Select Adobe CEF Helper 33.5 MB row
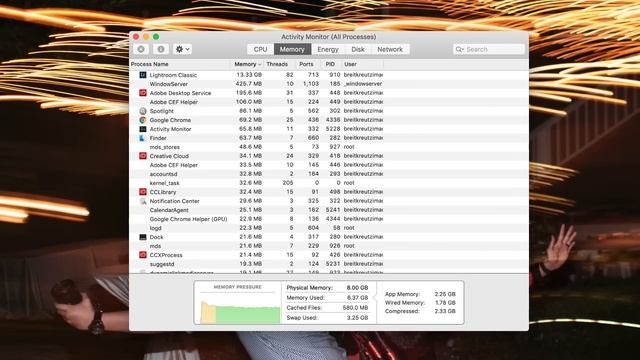The width and height of the screenshot is (640, 360). pyautogui.click(x=329, y=165)
